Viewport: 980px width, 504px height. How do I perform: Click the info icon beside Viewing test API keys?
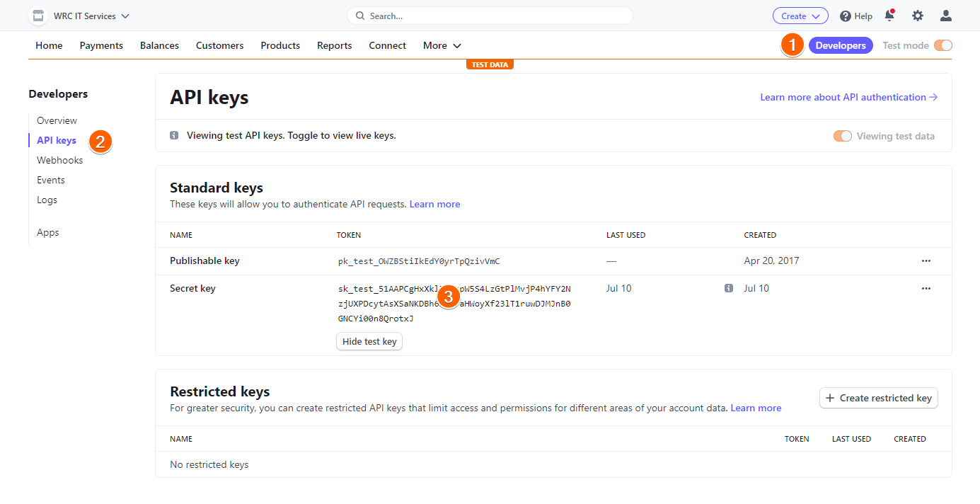pyautogui.click(x=174, y=136)
